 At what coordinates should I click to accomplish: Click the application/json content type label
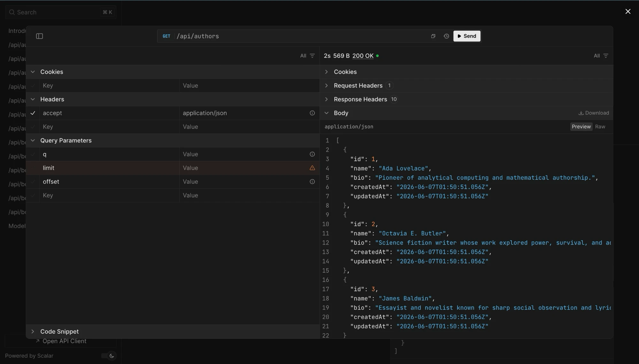click(x=349, y=127)
